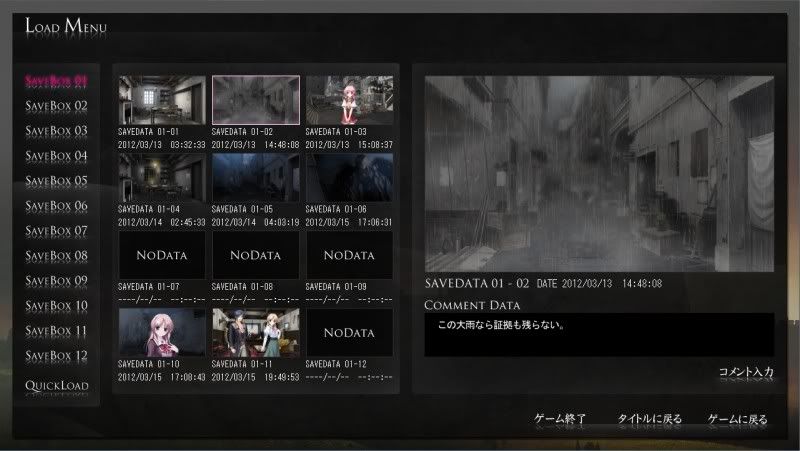Screen dimensions: 800x451
Task: Open the QuickLoad page
Action: (57, 386)
